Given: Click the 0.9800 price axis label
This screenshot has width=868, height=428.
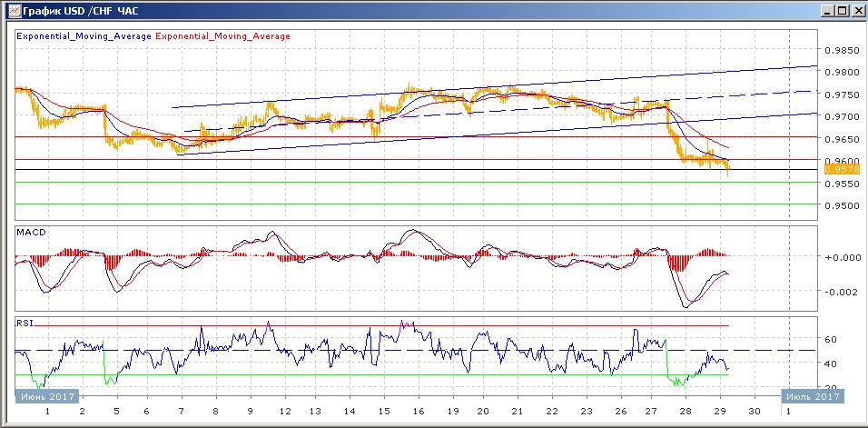Looking at the screenshot, I should (x=841, y=72).
